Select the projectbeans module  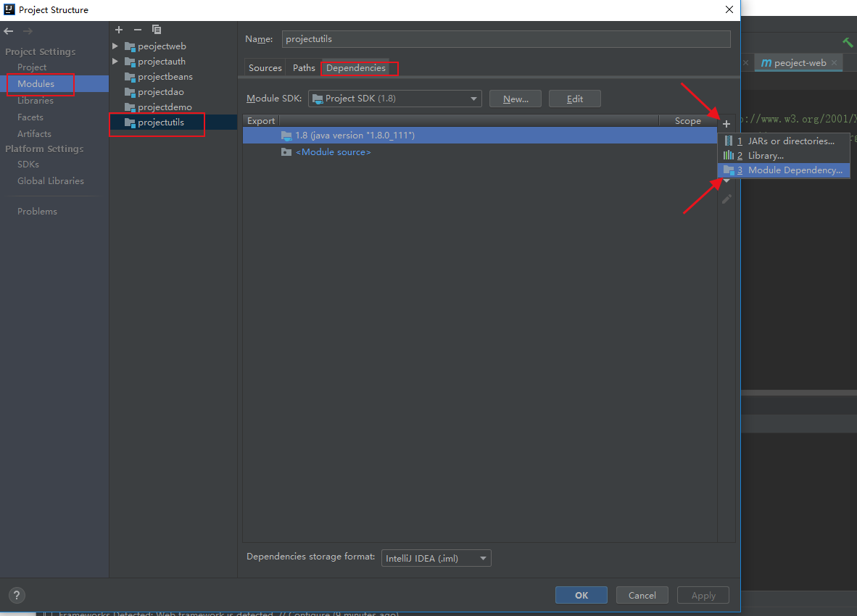coord(165,76)
